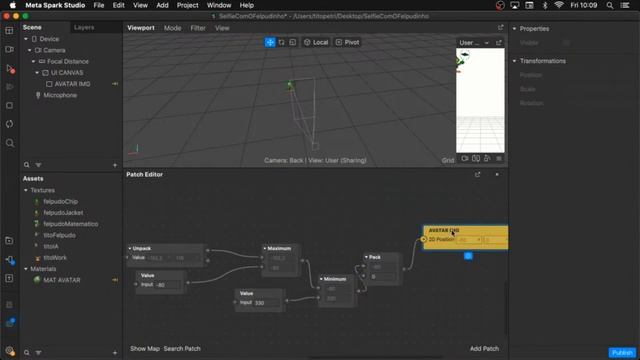640x360 pixels.
Task: Toggle Local coordinate mode
Action: (316, 42)
